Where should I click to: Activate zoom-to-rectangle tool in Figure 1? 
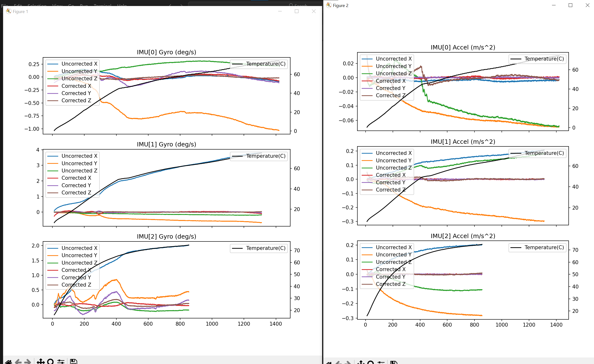point(50,361)
